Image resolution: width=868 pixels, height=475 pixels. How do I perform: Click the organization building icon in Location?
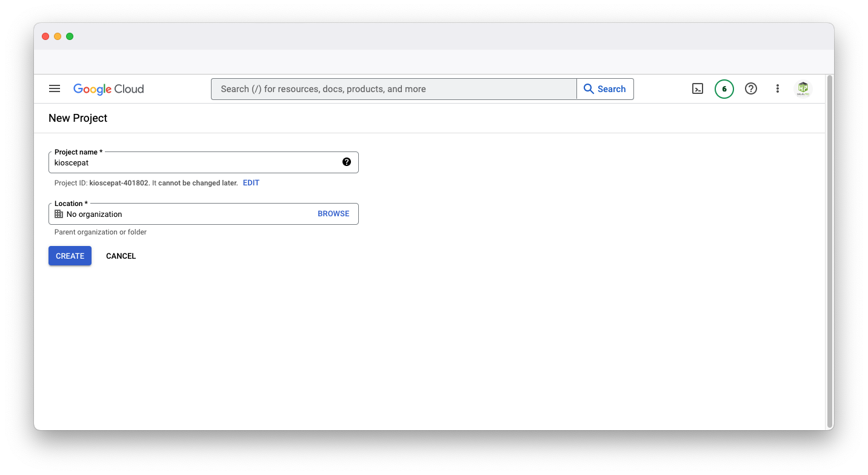[x=59, y=214]
